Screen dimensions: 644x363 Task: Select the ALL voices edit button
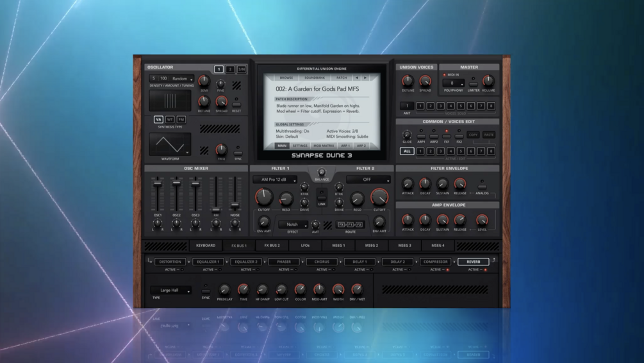pos(407,151)
